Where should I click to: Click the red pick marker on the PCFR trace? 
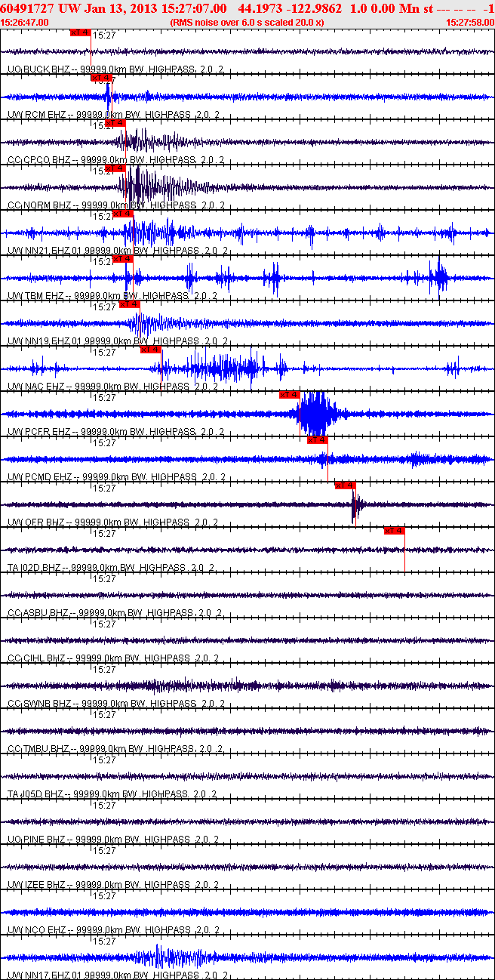(x=290, y=394)
